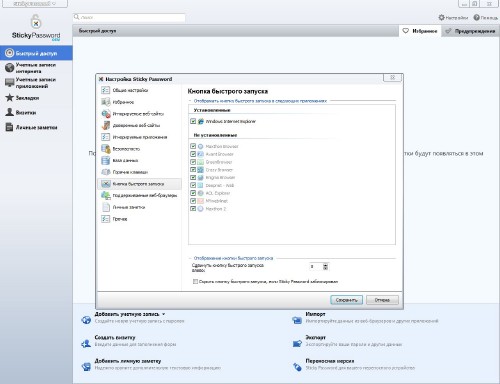Enable hide quick launch button when locked checkbox
The image size is (500, 384).
pos(195,281)
